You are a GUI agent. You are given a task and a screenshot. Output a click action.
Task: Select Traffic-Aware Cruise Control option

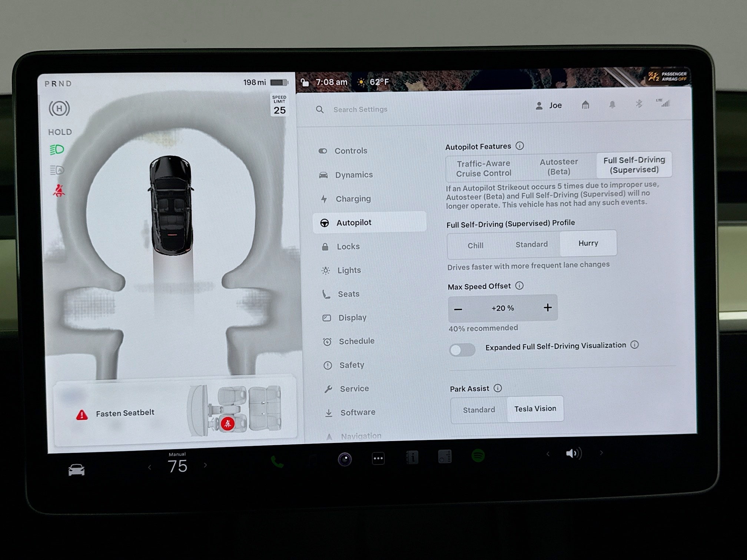[x=484, y=168]
